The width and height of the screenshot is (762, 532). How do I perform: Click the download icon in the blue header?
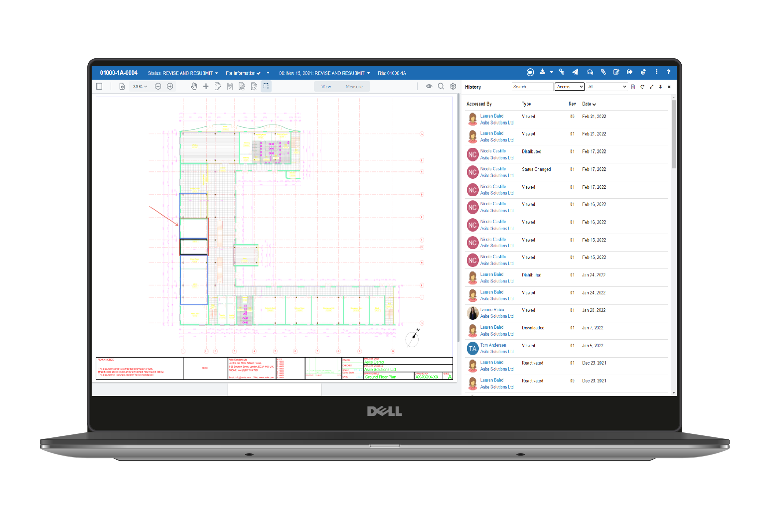point(542,72)
